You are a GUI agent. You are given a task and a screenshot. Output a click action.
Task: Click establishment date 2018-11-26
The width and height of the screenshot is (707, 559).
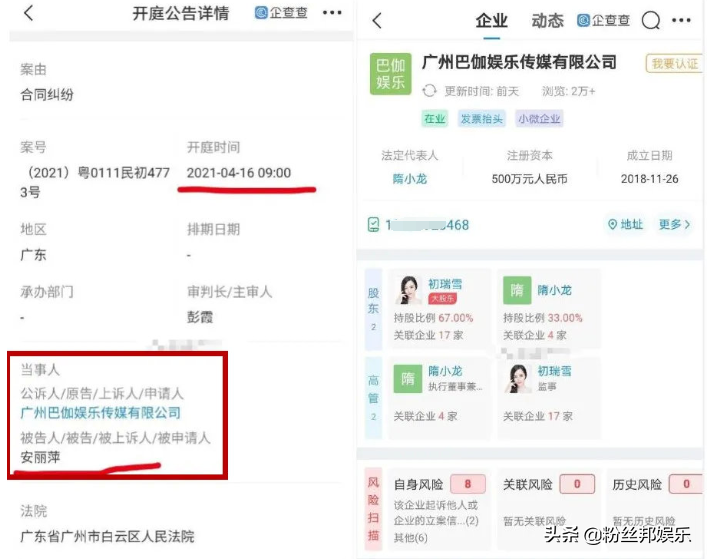point(649,179)
